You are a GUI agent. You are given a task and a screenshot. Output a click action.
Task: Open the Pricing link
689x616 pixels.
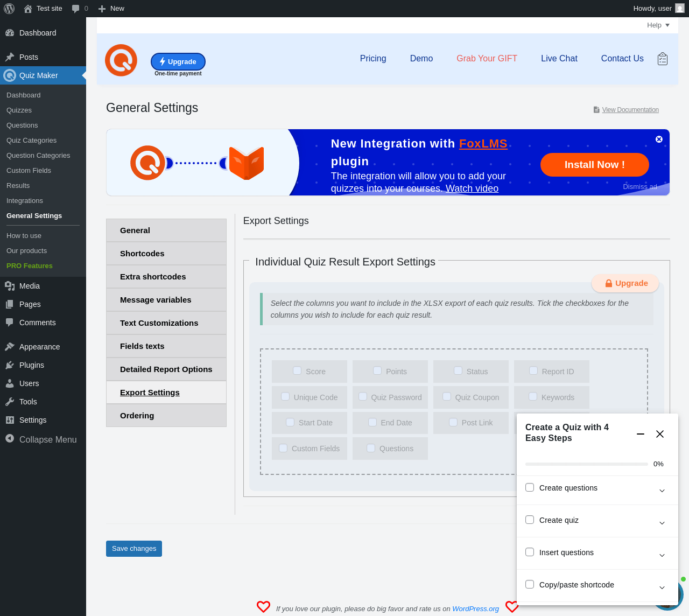373,59
